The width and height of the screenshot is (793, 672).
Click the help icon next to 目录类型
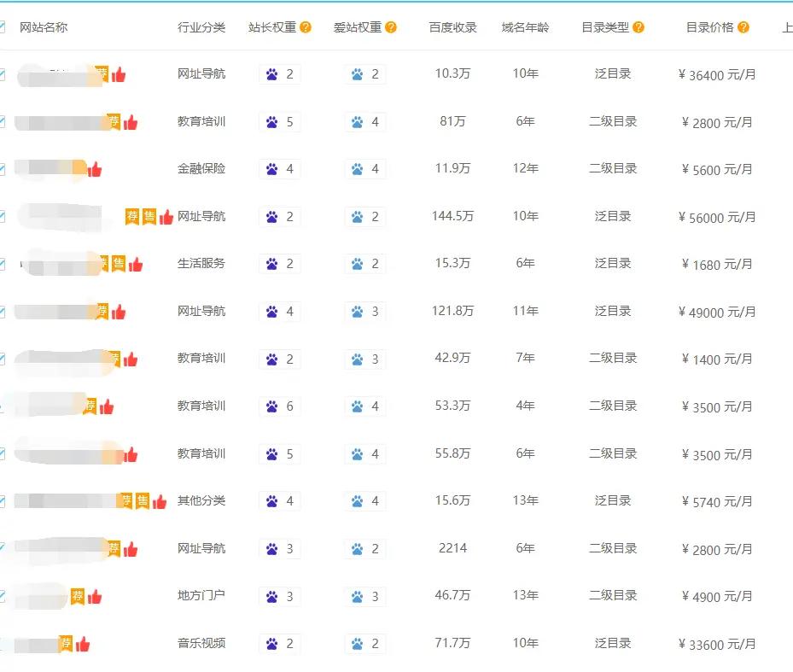(638, 26)
